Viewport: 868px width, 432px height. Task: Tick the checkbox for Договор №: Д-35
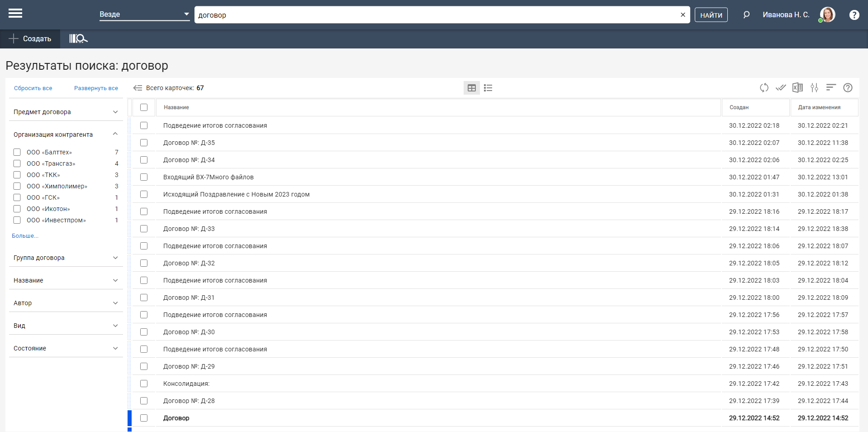pyautogui.click(x=144, y=143)
